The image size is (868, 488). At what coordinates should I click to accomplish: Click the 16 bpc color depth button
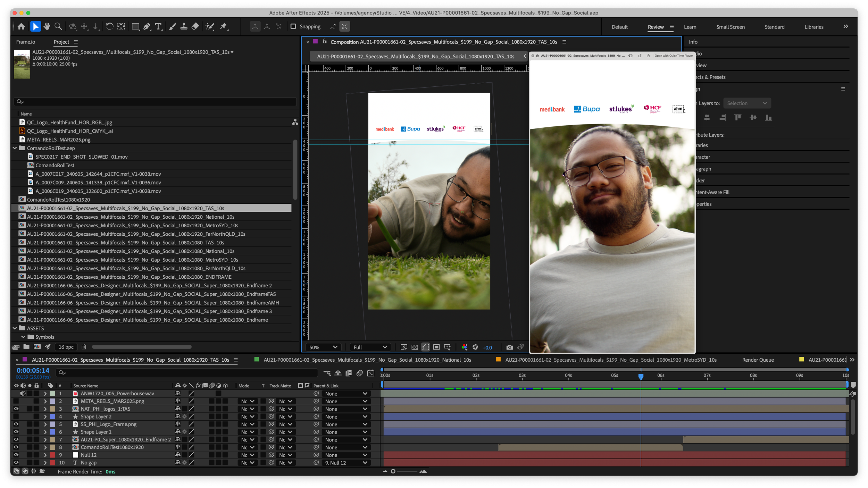click(66, 347)
